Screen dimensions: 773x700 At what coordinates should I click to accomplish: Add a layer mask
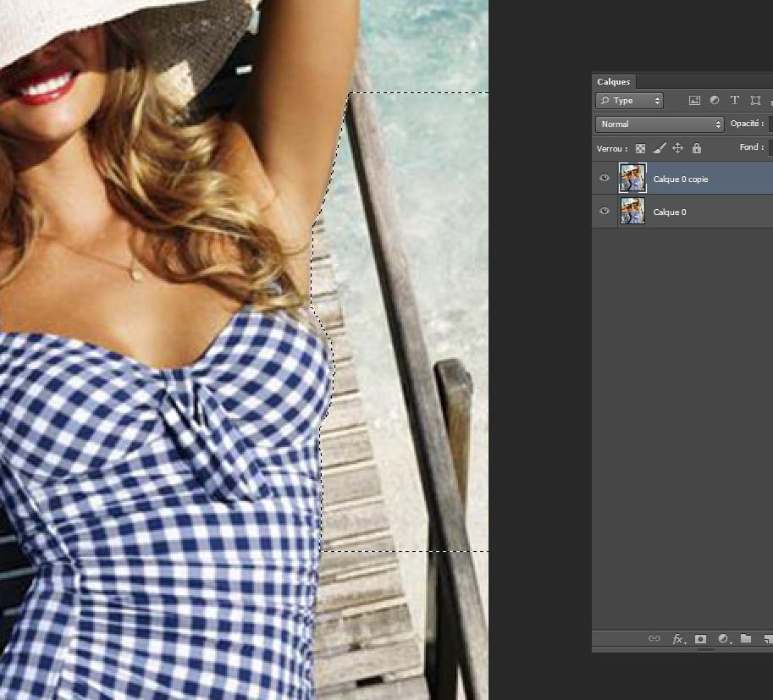pos(701,639)
